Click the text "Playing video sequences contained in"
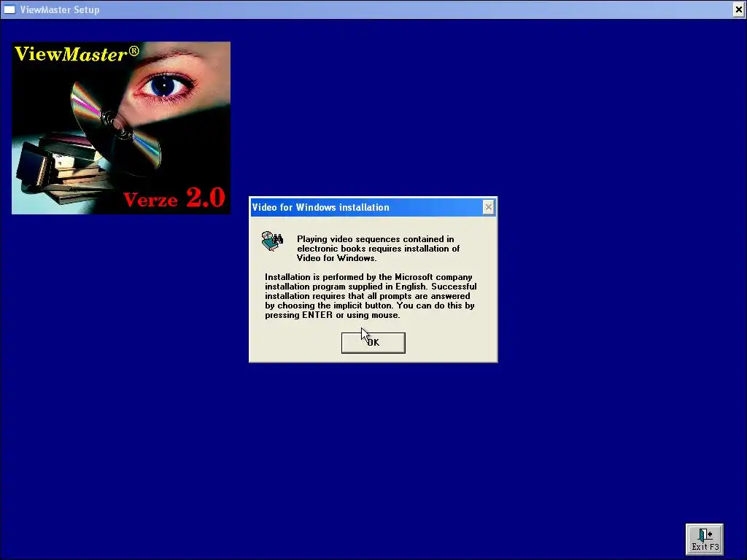This screenshot has height=560, width=747. tap(376, 239)
